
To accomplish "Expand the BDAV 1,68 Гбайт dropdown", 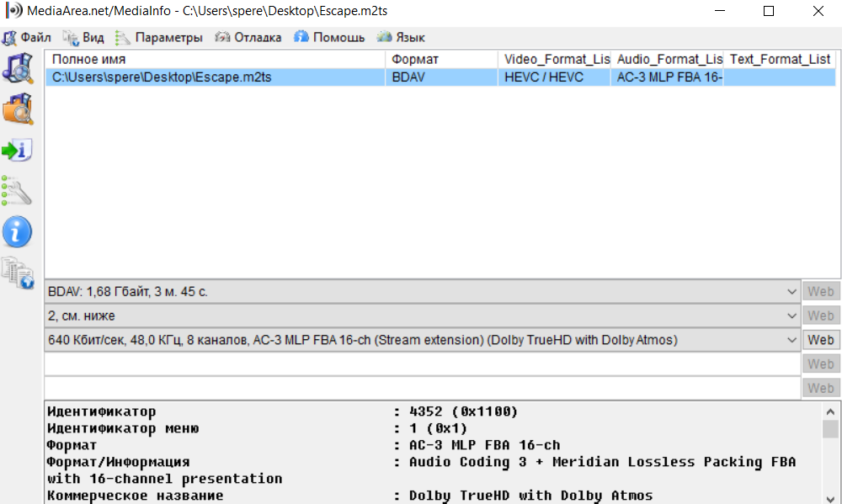I will [791, 292].
